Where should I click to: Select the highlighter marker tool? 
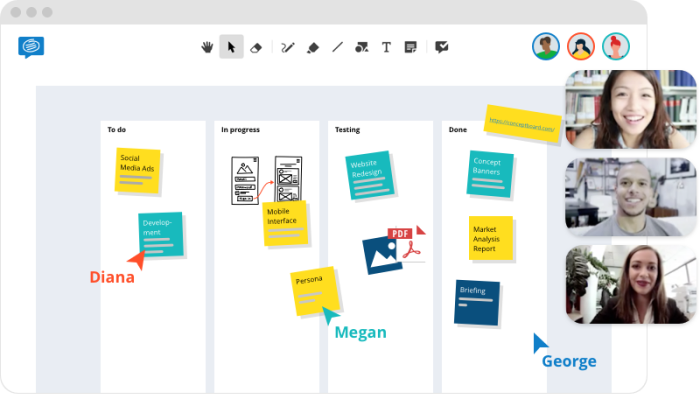pos(313,48)
